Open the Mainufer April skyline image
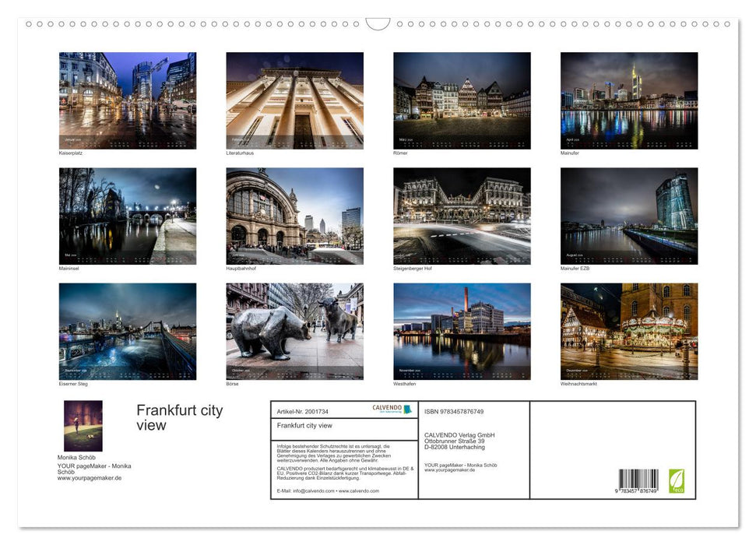 [629, 100]
